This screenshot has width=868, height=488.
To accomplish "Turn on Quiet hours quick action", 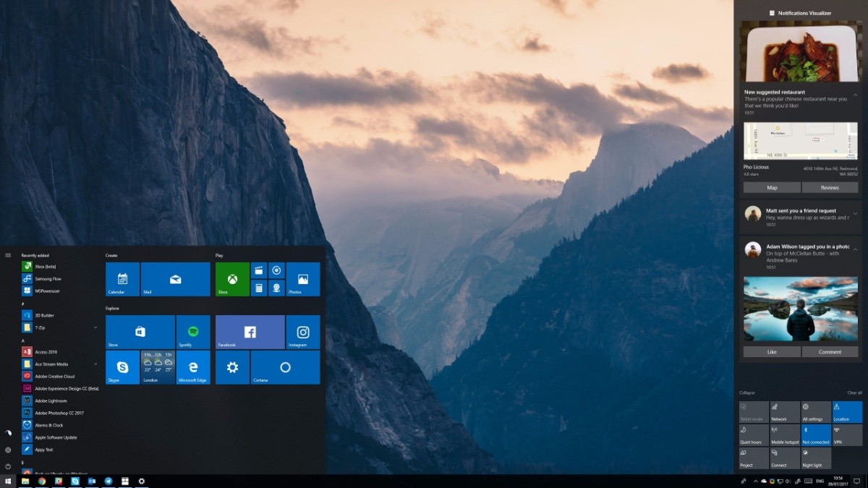I will 753,435.
